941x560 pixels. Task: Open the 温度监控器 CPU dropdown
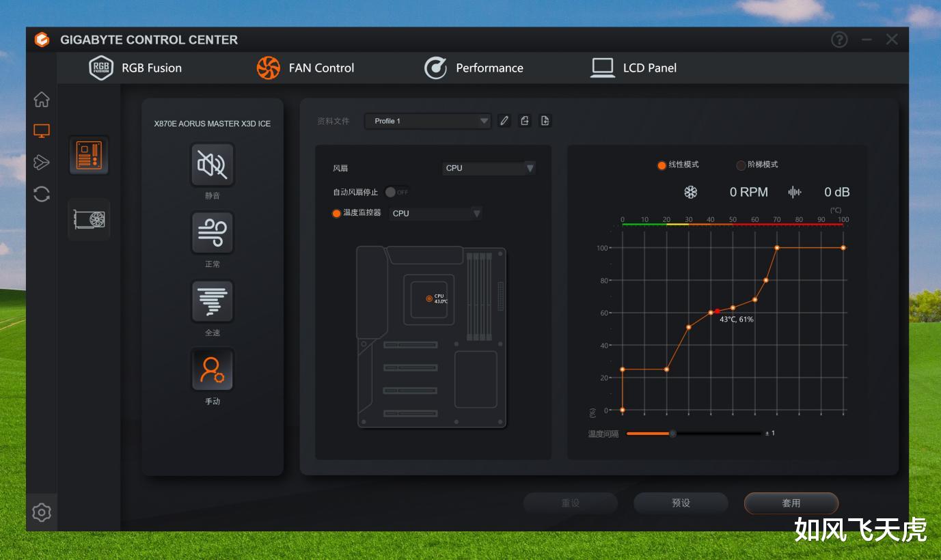coord(436,213)
